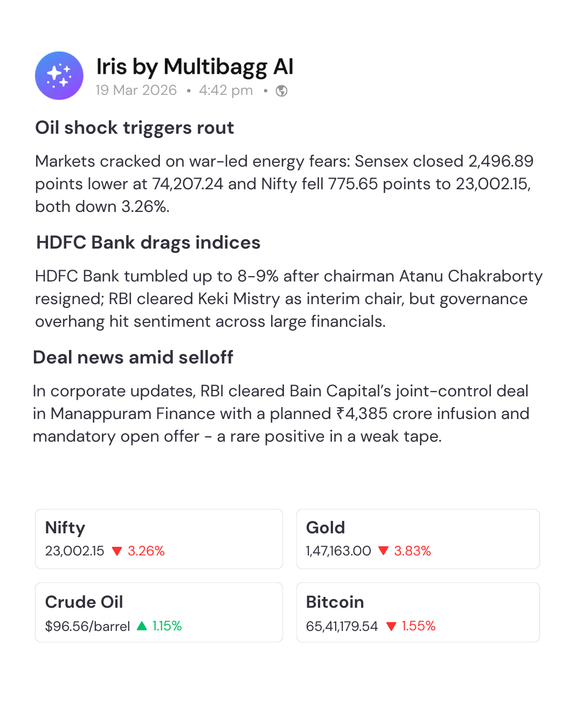This screenshot has height=728, width=582.
Task: Click Bitcoin red down-arrow indicator
Action: 391,626
